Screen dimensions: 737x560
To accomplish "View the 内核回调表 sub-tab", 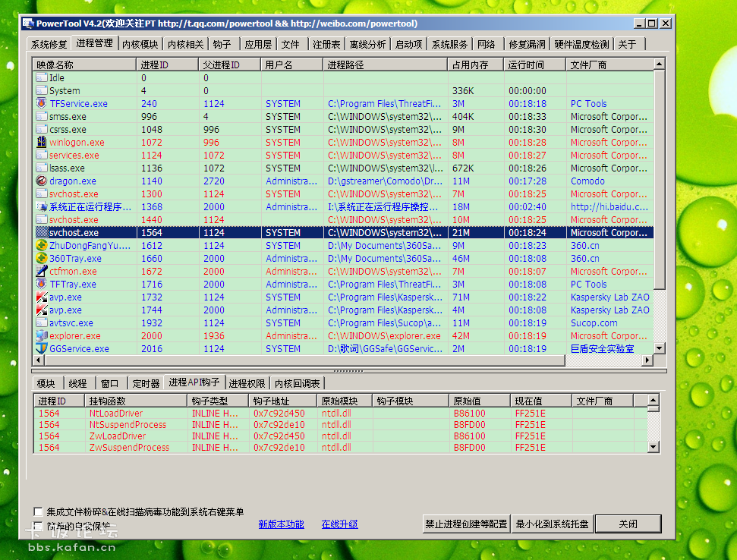I will coord(298,384).
